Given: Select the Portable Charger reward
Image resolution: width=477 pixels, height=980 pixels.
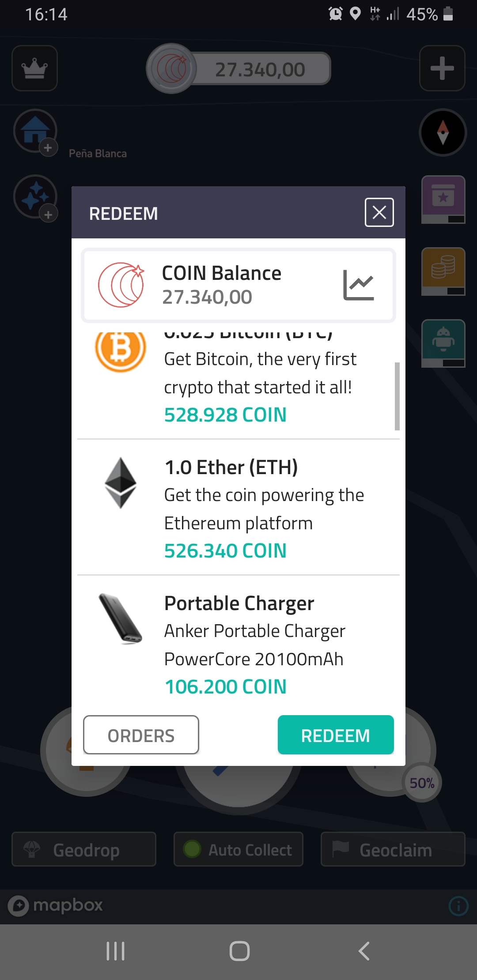Looking at the screenshot, I should [x=238, y=643].
